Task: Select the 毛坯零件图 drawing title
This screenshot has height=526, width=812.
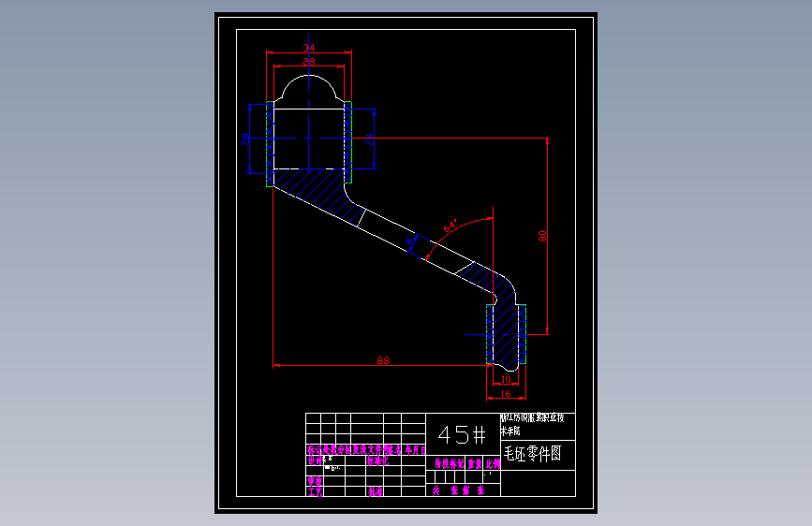Action: 532,454
